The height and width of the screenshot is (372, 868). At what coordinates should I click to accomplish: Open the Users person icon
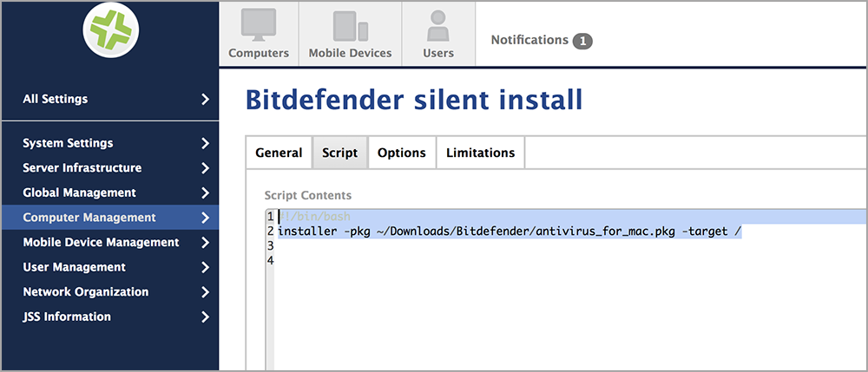(x=437, y=25)
